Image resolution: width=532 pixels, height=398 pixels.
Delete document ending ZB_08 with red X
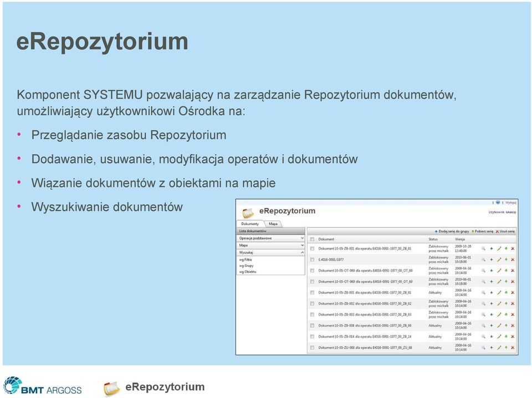point(513,326)
